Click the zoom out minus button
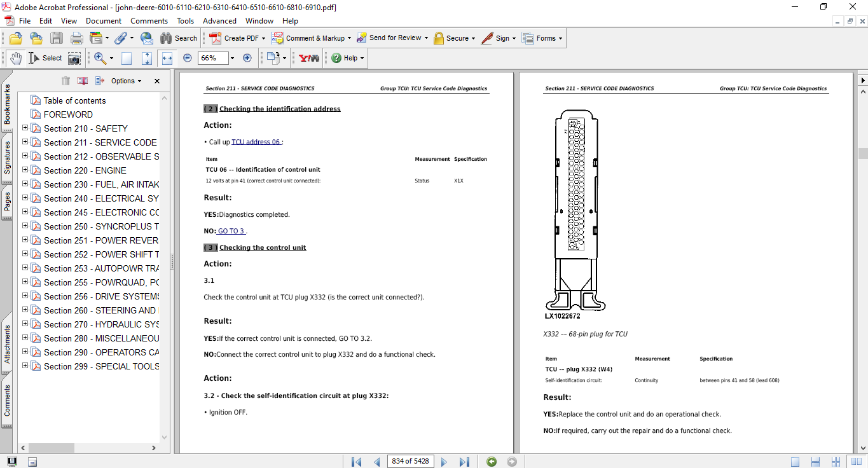This screenshot has width=868, height=468. click(188, 58)
